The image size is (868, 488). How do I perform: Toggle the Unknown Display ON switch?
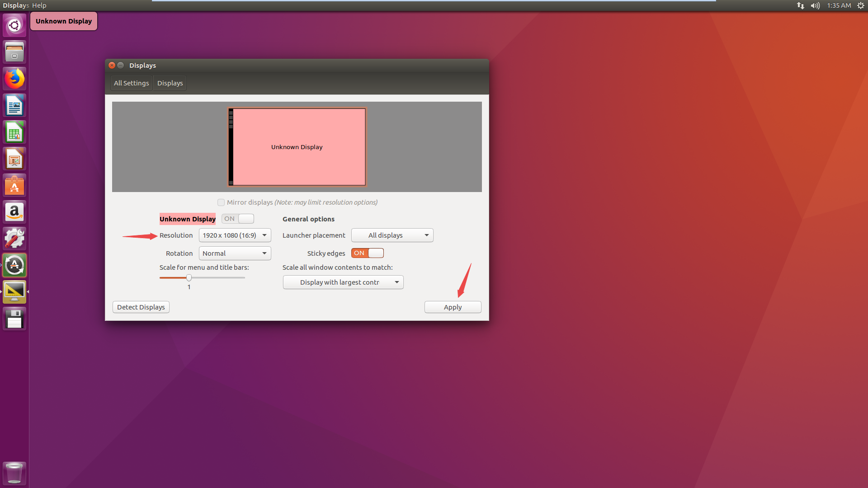[238, 219]
